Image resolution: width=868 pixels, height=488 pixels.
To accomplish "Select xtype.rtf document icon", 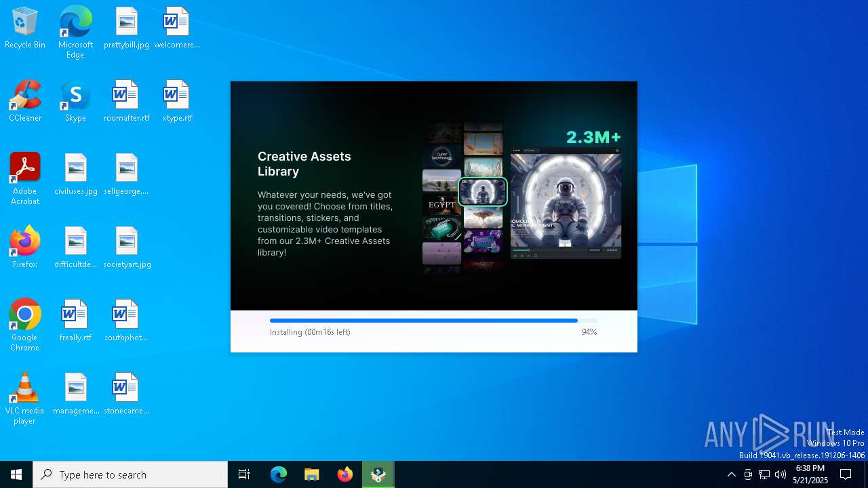I will pos(177,101).
